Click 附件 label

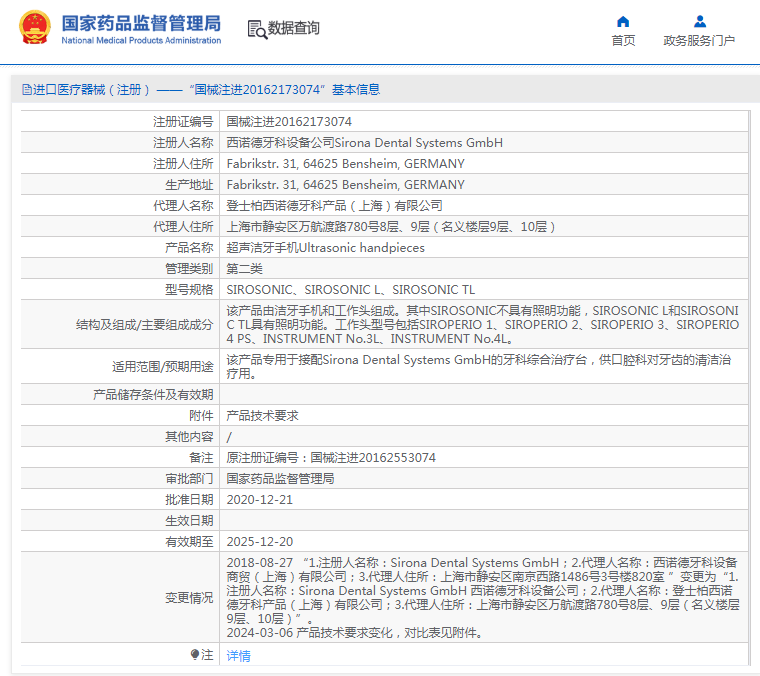201,415
